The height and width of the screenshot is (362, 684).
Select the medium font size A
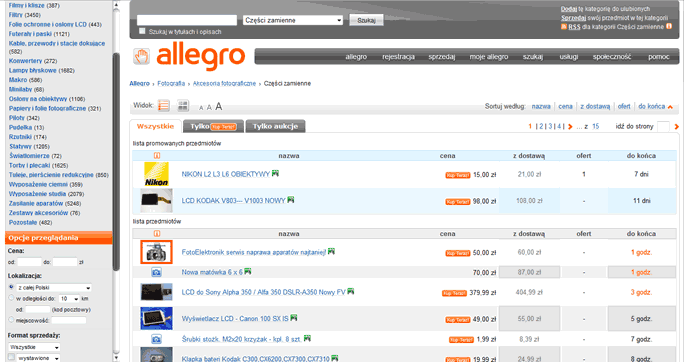click(209, 107)
